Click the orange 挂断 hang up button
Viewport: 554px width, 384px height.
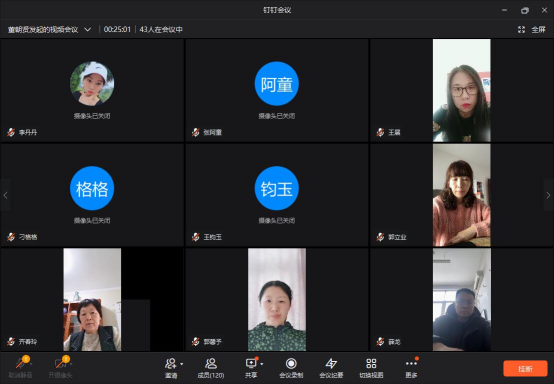click(x=525, y=369)
